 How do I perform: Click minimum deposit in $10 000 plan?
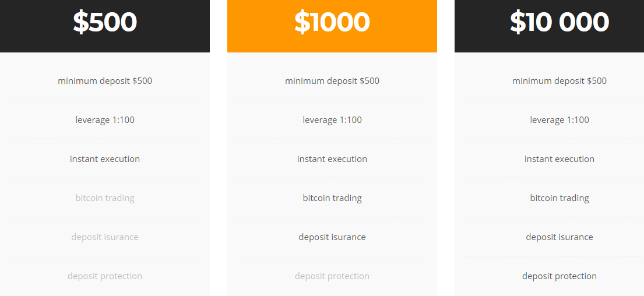coord(559,81)
